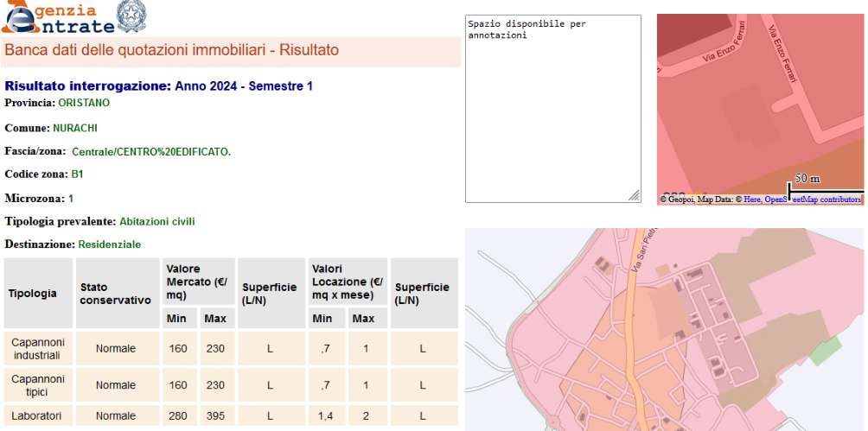
Task: Click the B1 zone code value
Action: point(77,174)
